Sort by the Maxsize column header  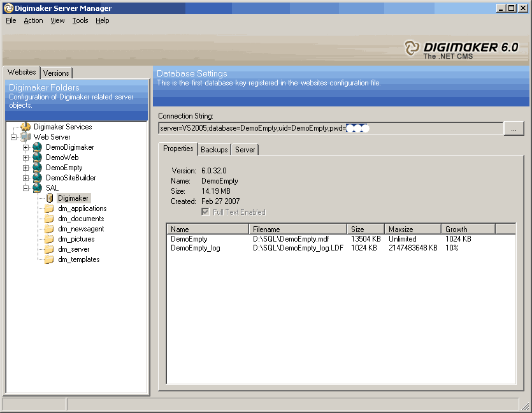click(413, 229)
